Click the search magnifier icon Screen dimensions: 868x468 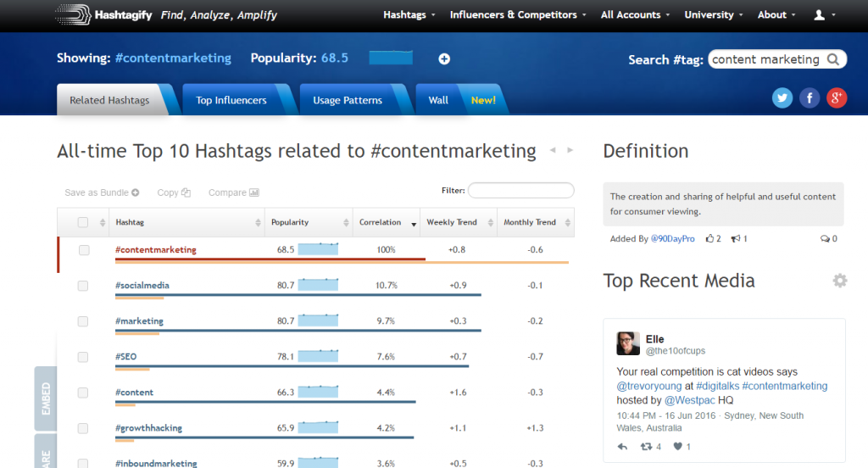832,59
